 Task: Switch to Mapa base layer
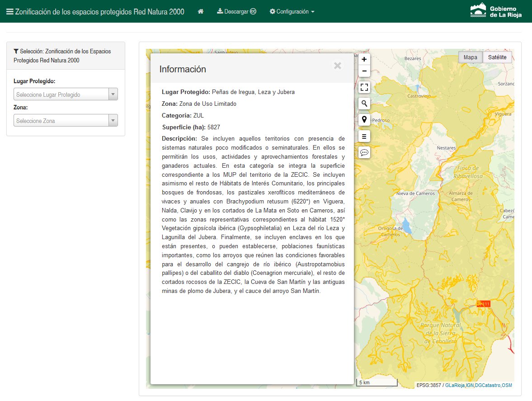click(470, 57)
